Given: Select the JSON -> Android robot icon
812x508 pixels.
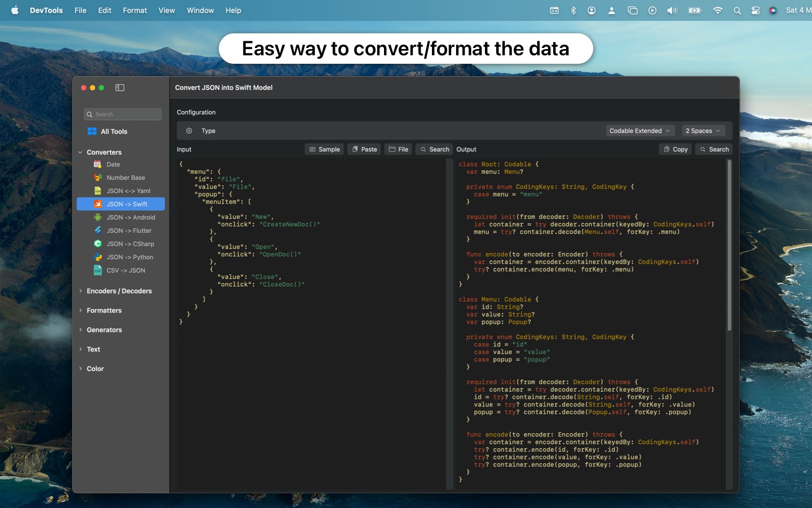Looking at the screenshot, I should pos(98,217).
